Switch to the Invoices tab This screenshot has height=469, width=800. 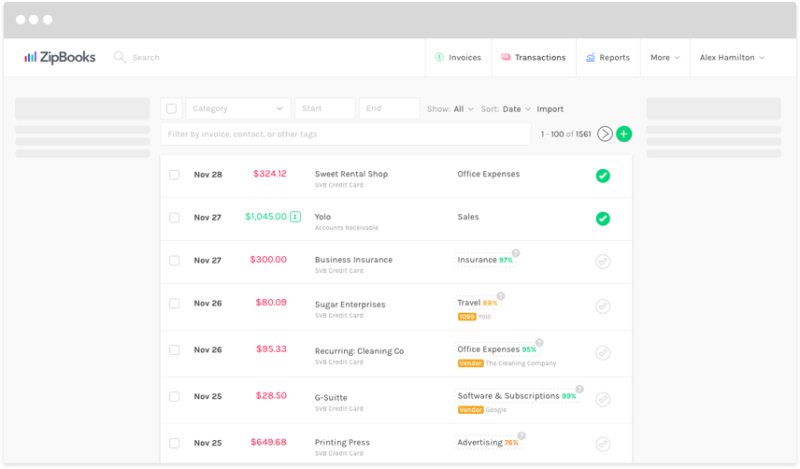tap(458, 57)
